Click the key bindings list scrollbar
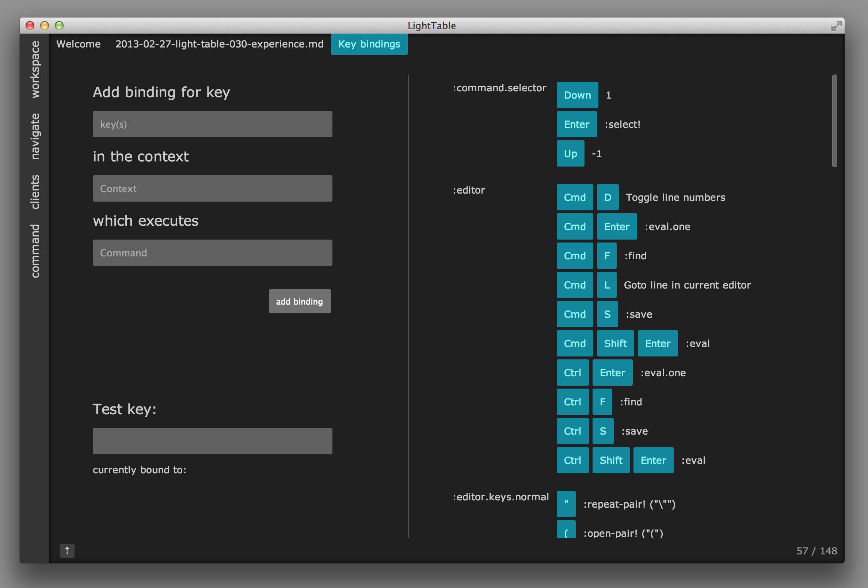The image size is (868, 588). (834, 121)
